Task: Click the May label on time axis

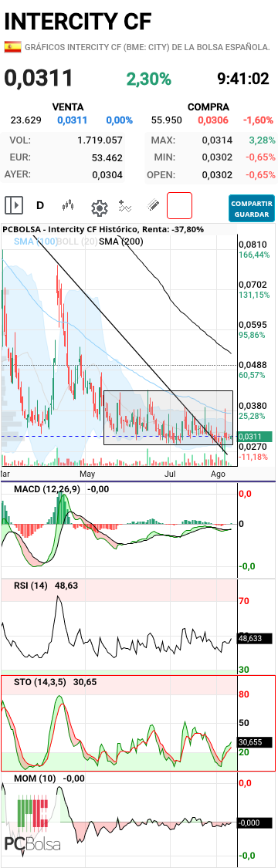Action: pyautogui.click(x=88, y=475)
